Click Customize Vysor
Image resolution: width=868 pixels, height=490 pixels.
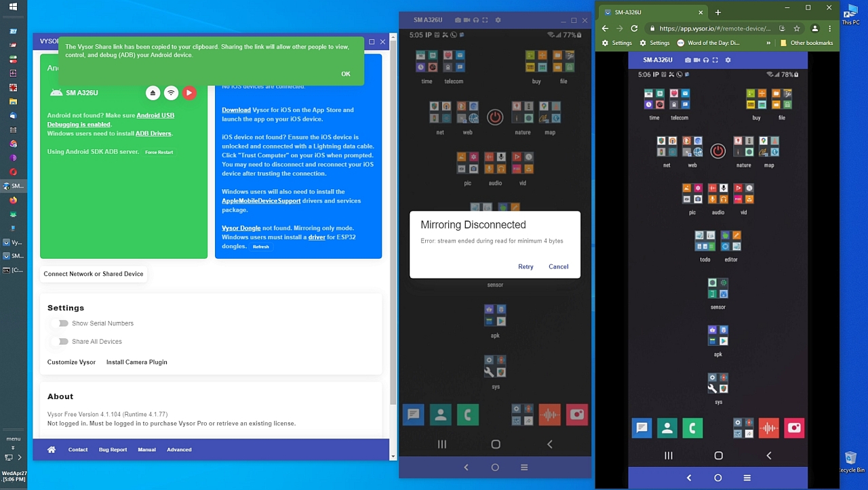coord(71,362)
